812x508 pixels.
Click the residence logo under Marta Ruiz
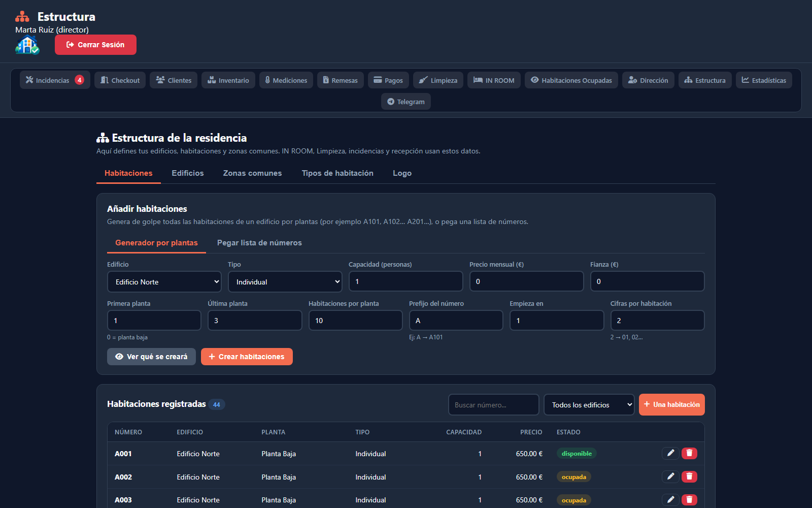27,45
